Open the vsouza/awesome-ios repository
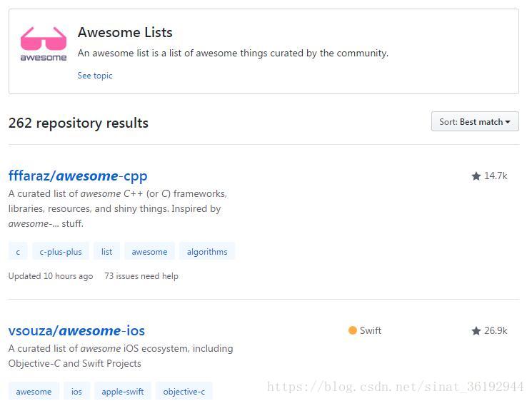 76,330
